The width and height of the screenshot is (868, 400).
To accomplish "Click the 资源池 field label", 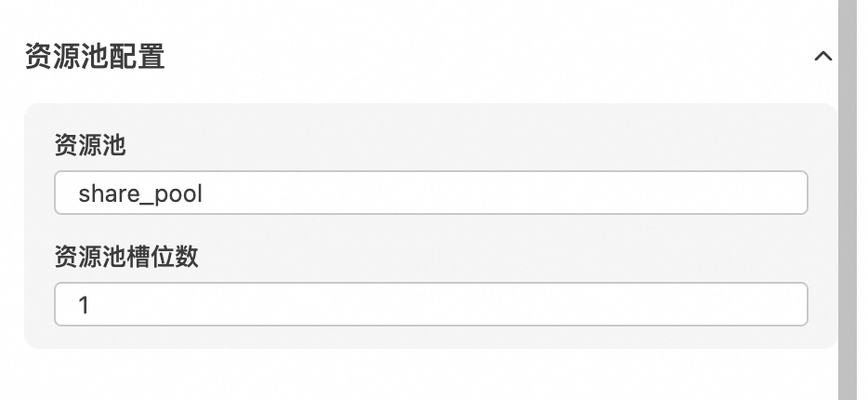I will tap(90, 145).
